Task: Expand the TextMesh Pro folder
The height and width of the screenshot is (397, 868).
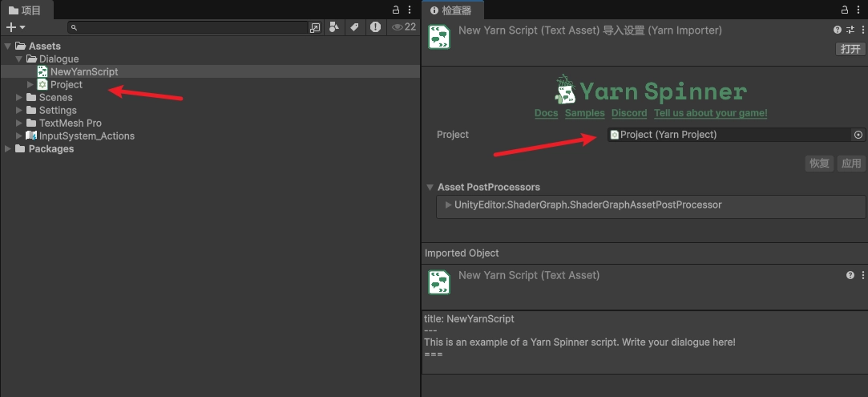Action: (x=18, y=123)
